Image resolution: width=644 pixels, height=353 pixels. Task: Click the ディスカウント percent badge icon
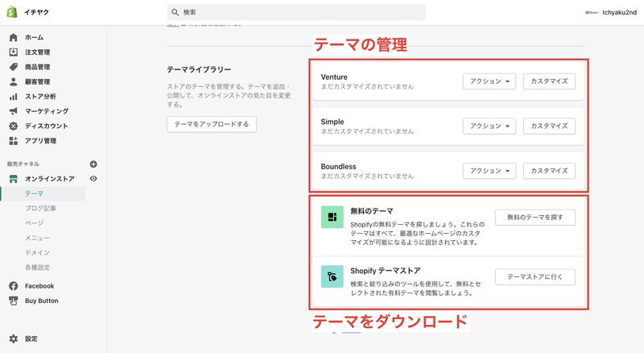(x=14, y=126)
